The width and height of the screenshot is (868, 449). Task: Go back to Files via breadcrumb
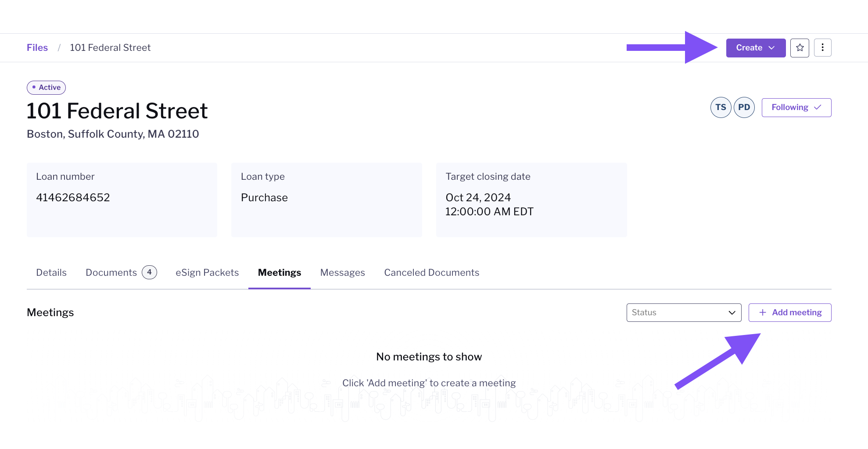coord(37,48)
